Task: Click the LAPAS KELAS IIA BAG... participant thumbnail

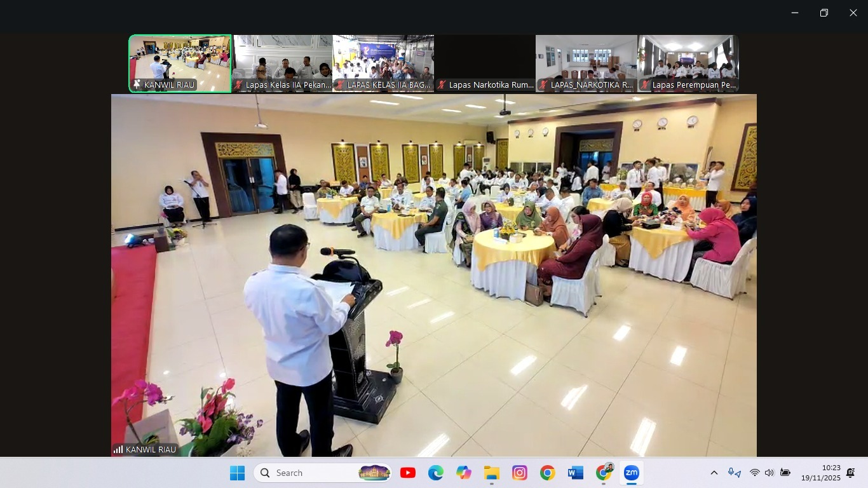Action: 383,64
